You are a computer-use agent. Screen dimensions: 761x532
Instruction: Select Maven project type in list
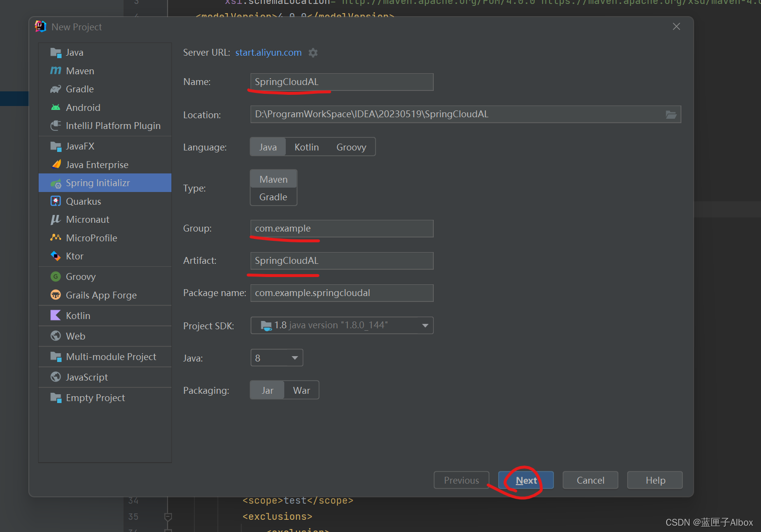[x=105, y=71]
